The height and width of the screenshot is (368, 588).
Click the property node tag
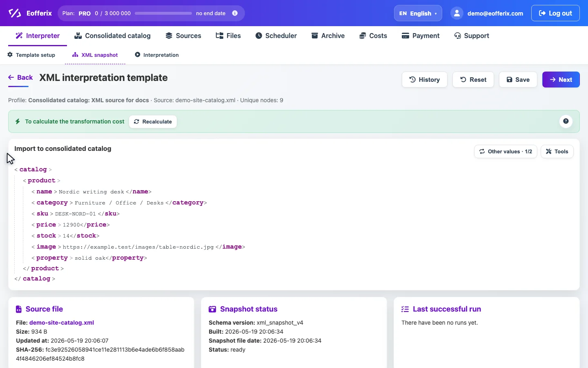pyautogui.click(x=52, y=258)
